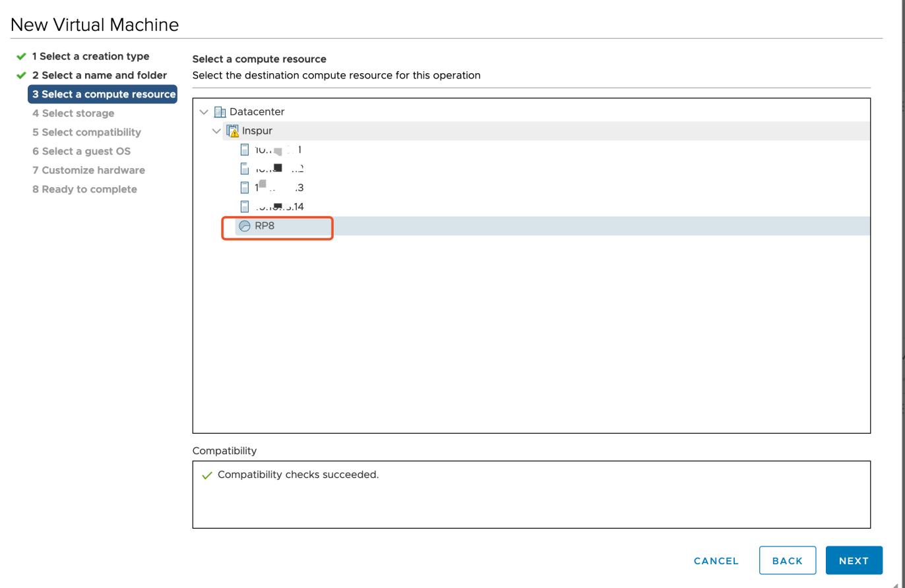
Task: Click the NEXT button
Action: pos(854,560)
